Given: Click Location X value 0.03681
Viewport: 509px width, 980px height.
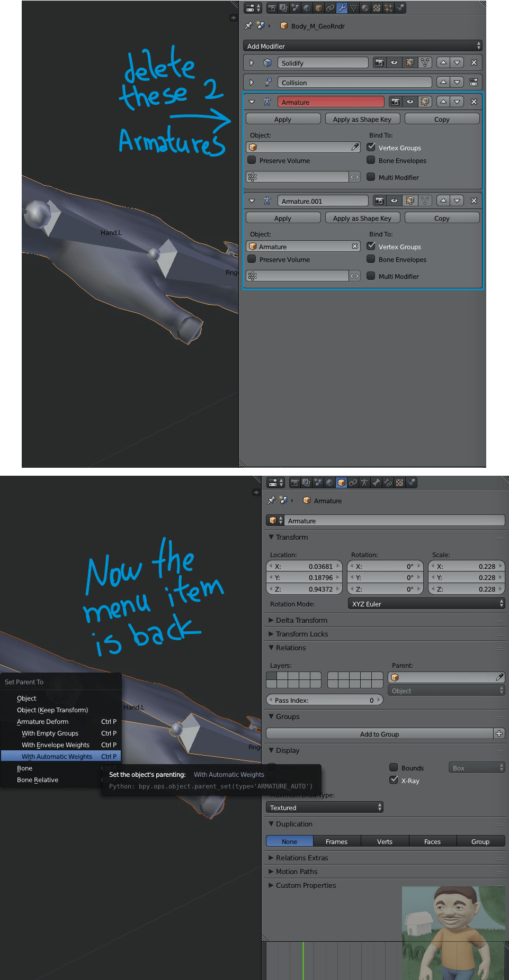Looking at the screenshot, I should pos(304,566).
